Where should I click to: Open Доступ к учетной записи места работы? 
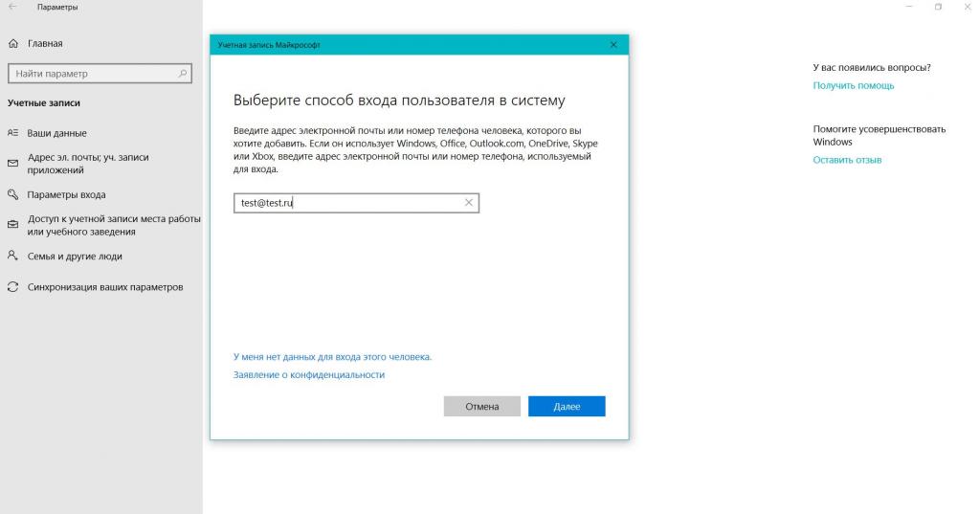[114, 225]
